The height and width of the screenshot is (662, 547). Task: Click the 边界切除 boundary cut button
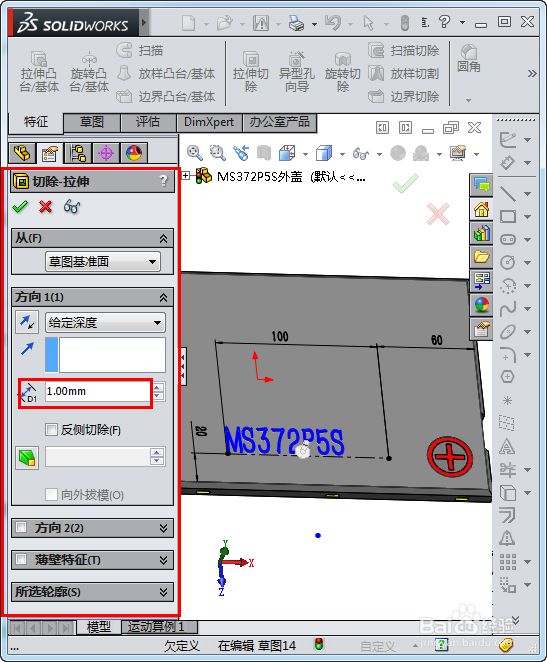[x=403, y=96]
